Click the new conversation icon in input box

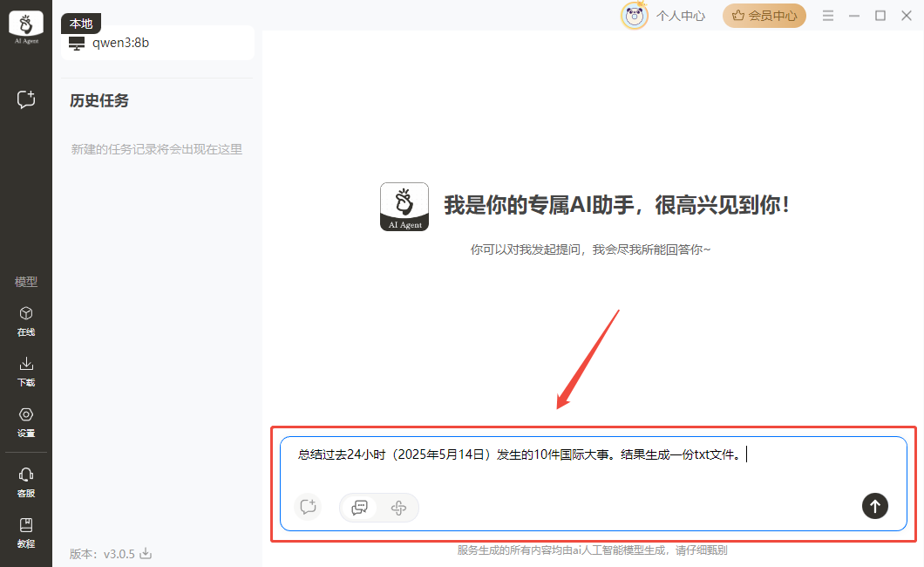click(x=307, y=506)
